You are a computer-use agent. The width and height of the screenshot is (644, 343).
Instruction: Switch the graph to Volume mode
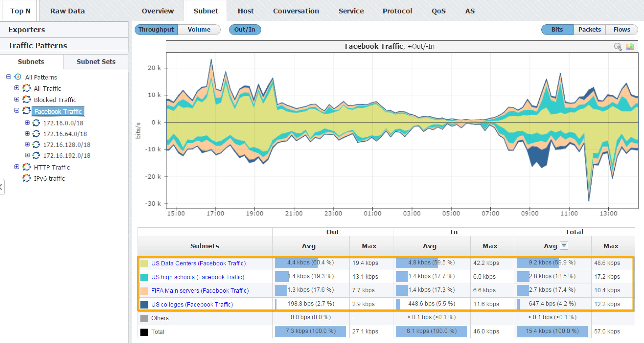click(199, 30)
